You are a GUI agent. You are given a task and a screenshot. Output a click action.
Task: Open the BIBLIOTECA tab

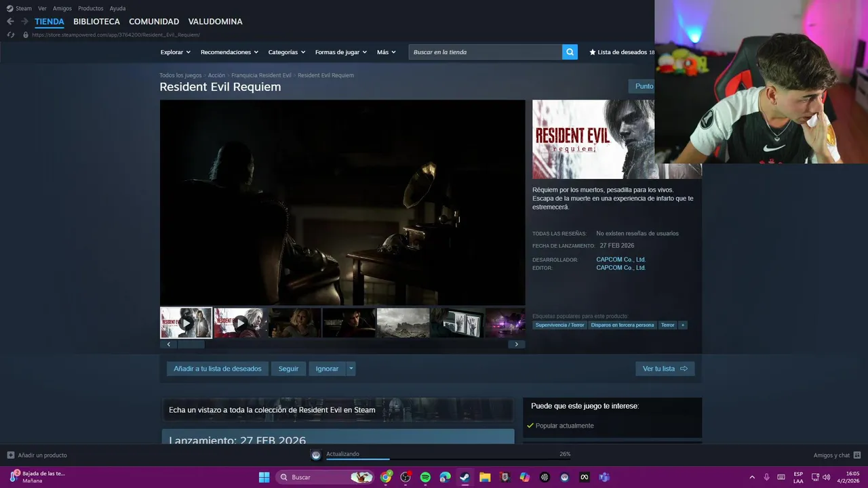coord(96,22)
